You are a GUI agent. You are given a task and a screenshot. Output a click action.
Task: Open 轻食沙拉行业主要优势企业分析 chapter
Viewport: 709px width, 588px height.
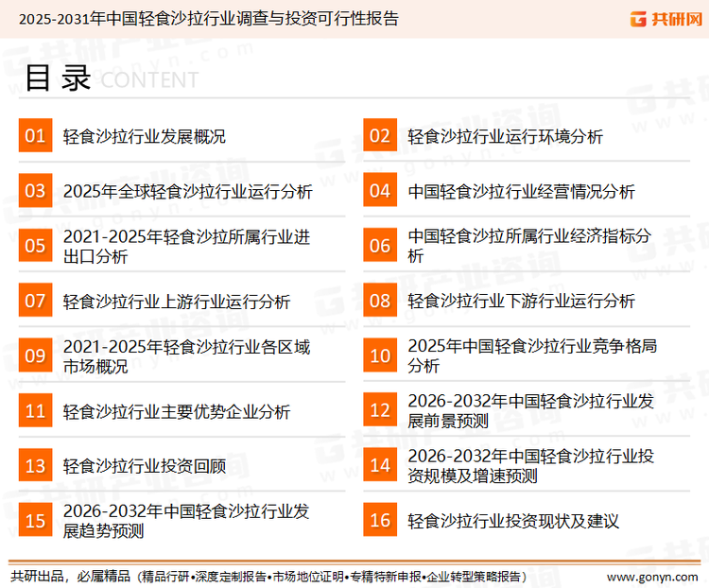pyautogui.click(x=177, y=411)
